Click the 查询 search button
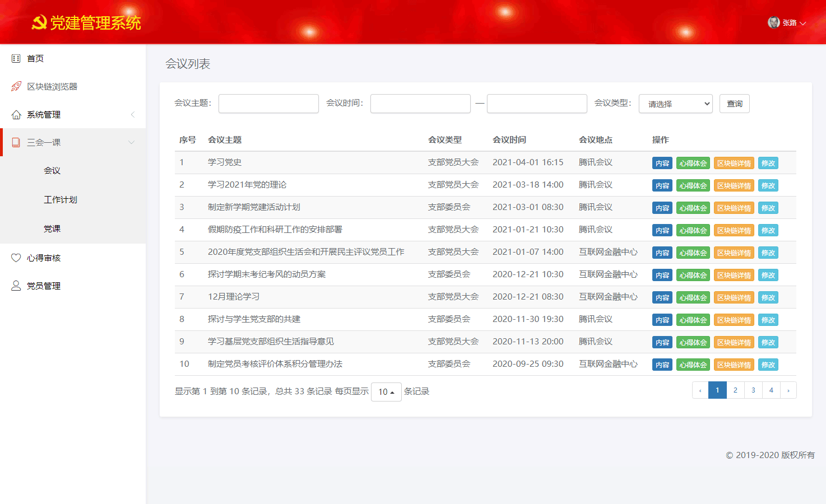The height and width of the screenshot is (504, 826). coord(734,104)
